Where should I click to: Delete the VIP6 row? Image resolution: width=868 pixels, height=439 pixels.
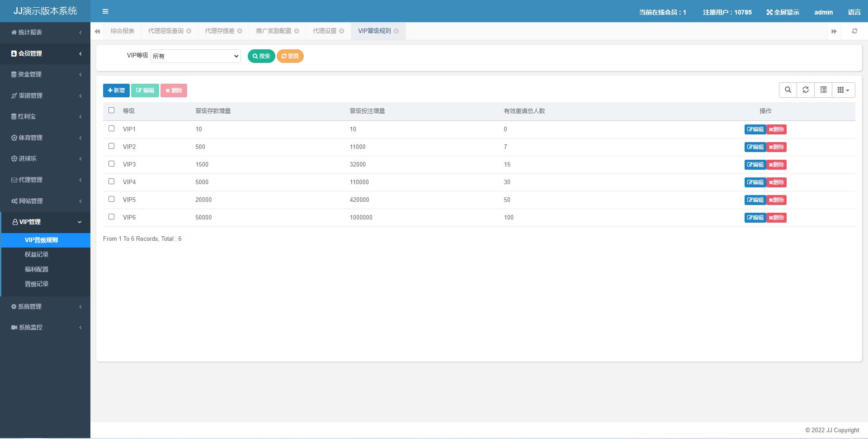click(x=776, y=218)
